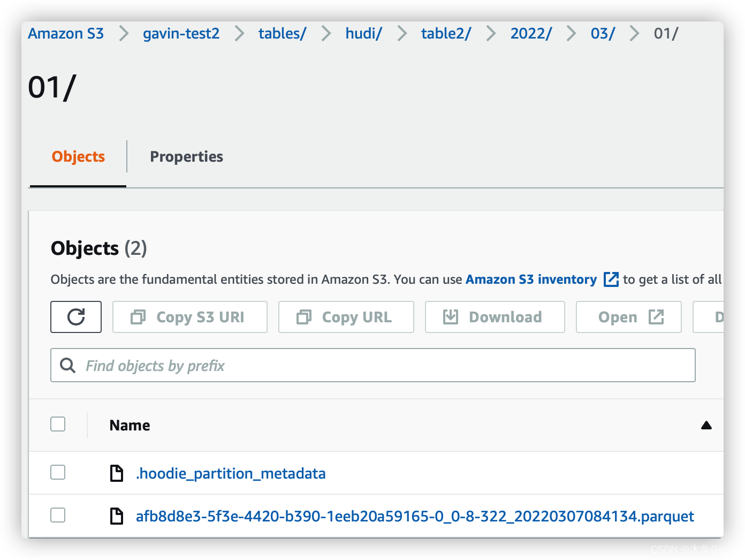Go to Amazon S3 in the breadcrumb
Image resolution: width=745 pixels, height=560 pixels.
pyautogui.click(x=66, y=33)
